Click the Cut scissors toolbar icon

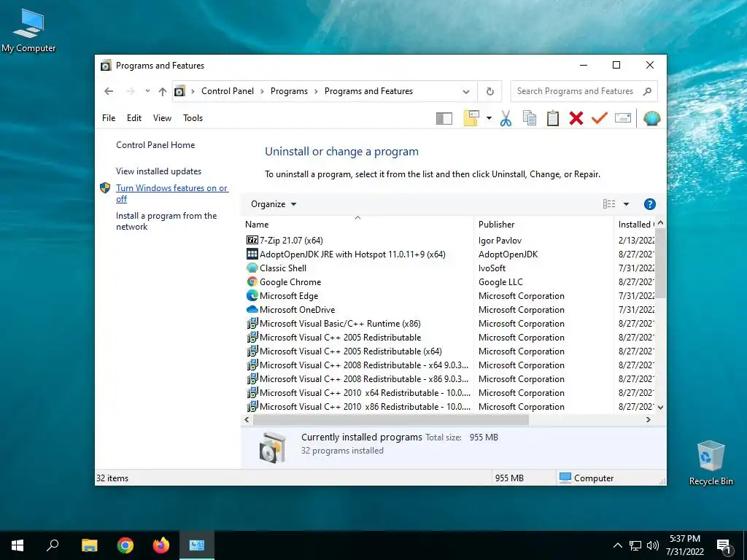(x=506, y=118)
